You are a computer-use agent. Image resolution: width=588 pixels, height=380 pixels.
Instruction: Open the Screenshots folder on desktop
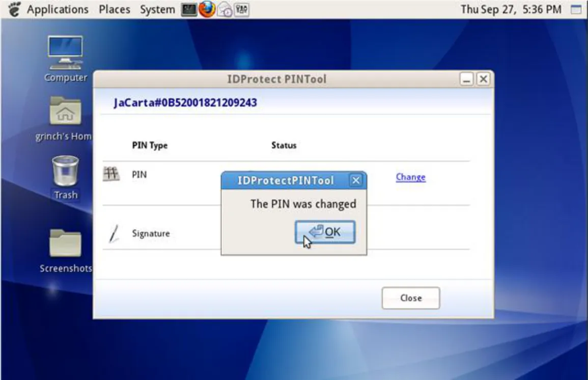pyautogui.click(x=66, y=251)
